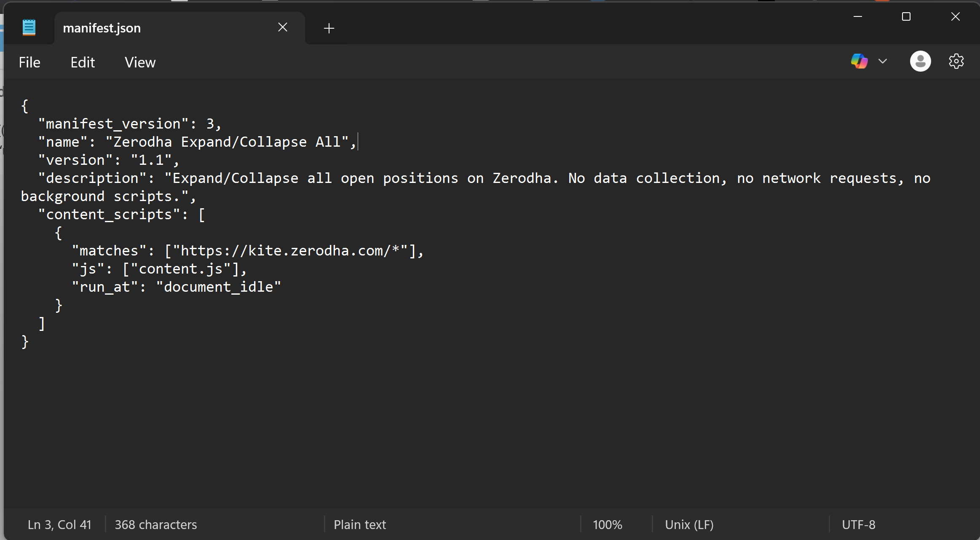Open the Edit menu
This screenshot has height=540, width=980.
[83, 62]
